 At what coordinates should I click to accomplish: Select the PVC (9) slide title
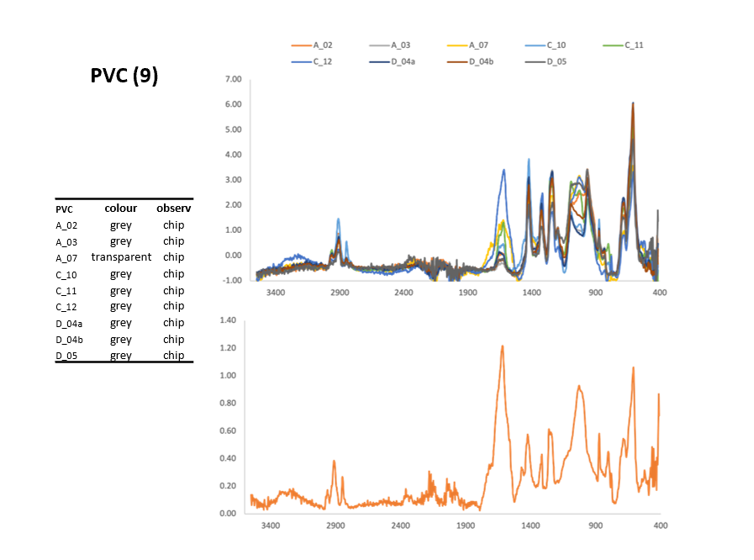click(124, 76)
